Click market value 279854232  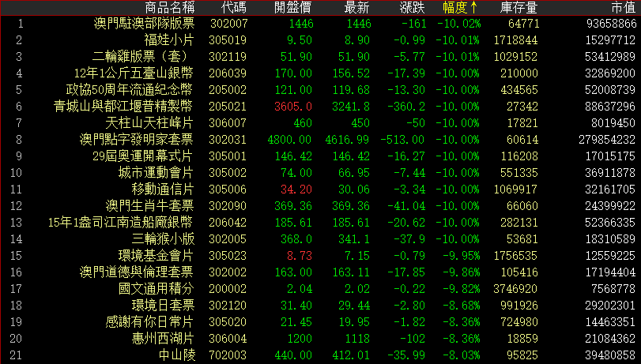pyautogui.click(x=607, y=140)
